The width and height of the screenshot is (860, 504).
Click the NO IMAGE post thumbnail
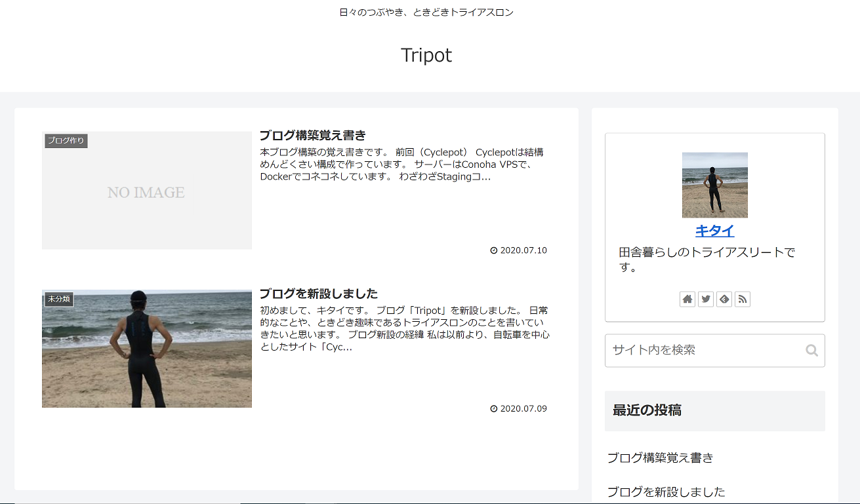pos(147,190)
